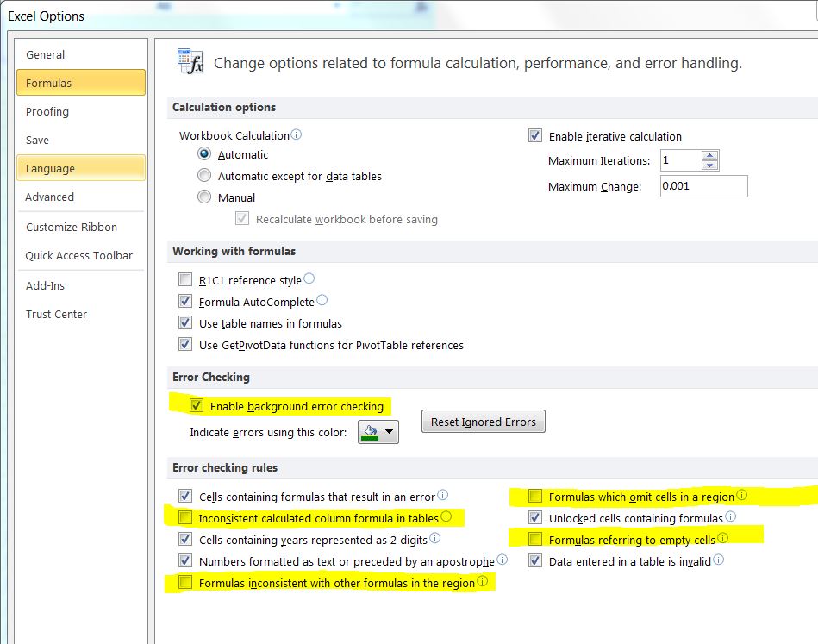Viewport: 818px width, 644px height.
Task: Open the error indicator color dropdown arrow
Action: [390, 432]
